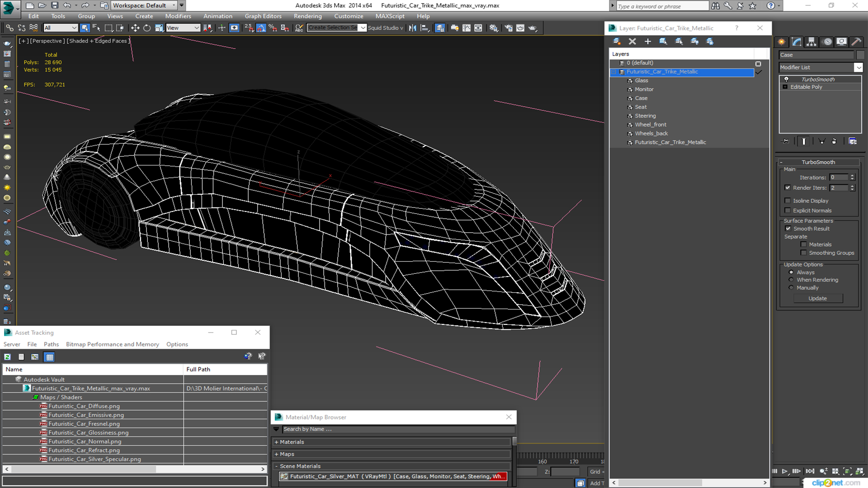Refresh the Asset Tracking list

8,357
